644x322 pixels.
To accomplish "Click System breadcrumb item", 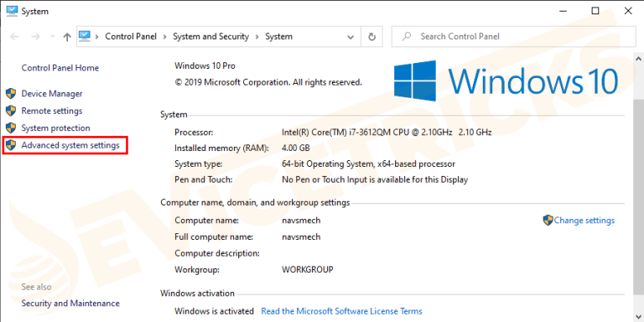I will point(278,37).
